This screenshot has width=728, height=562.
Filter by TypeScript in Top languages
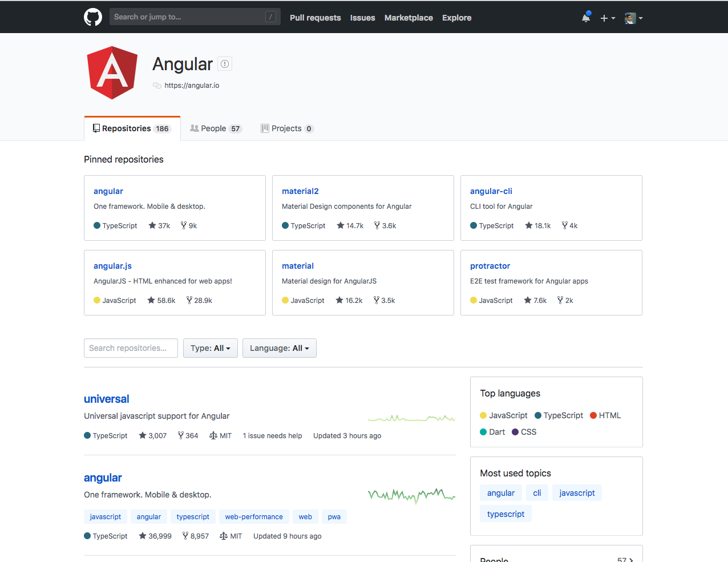[x=559, y=415]
